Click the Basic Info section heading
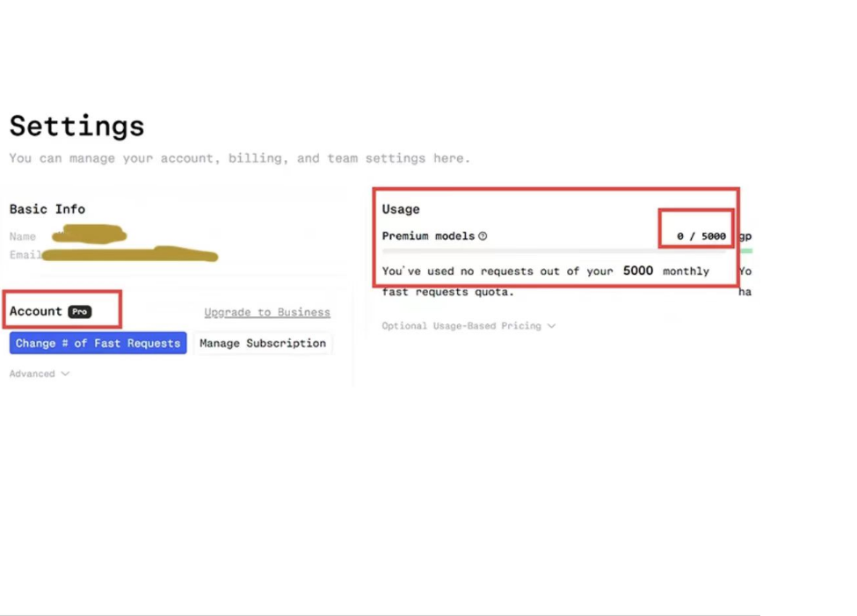Image resolution: width=857 pixels, height=616 pixels. tap(47, 209)
